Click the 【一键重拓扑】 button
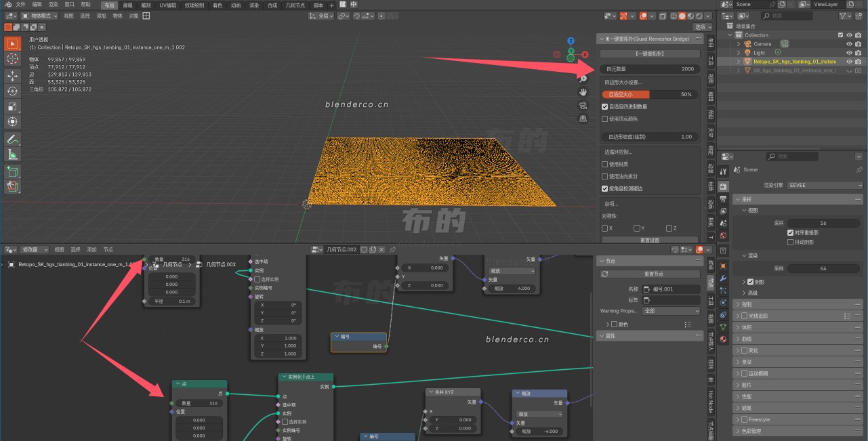This screenshot has width=868, height=441. [x=650, y=54]
